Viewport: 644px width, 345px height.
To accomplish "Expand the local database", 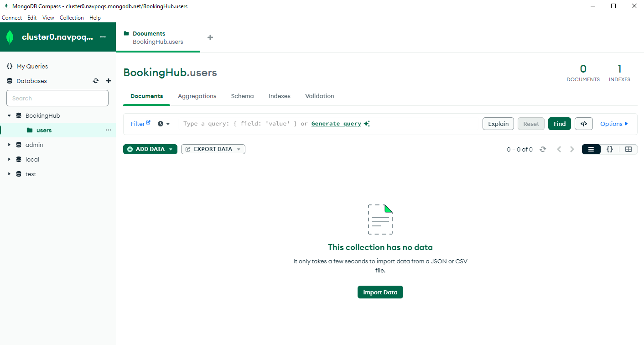I will tap(9, 159).
